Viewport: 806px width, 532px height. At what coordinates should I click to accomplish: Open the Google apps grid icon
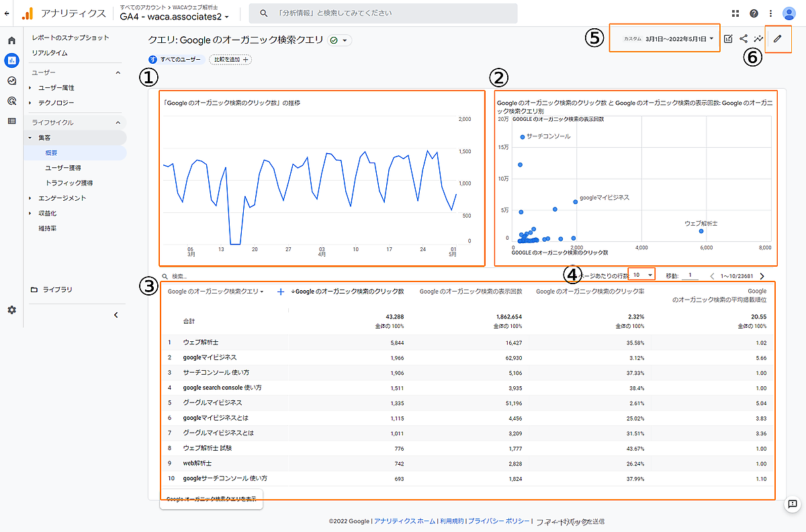(x=735, y=13)
